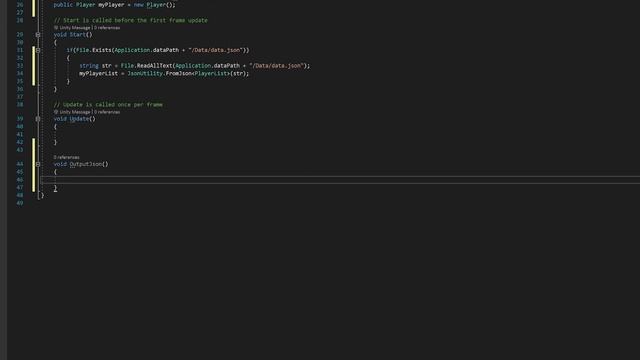Click Application in the File.Exists condition
The height and width of the screenshot is (360, 640).
(x=132, y=50)
